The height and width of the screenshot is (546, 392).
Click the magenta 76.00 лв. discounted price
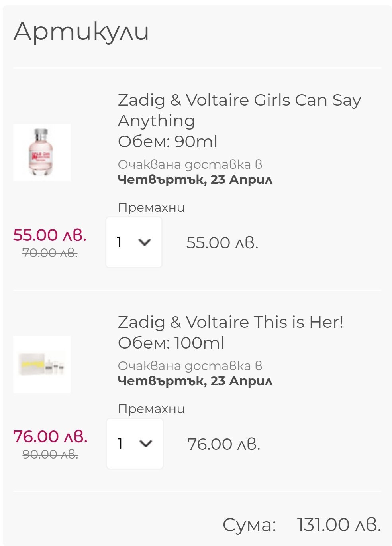tap(50, 436)
